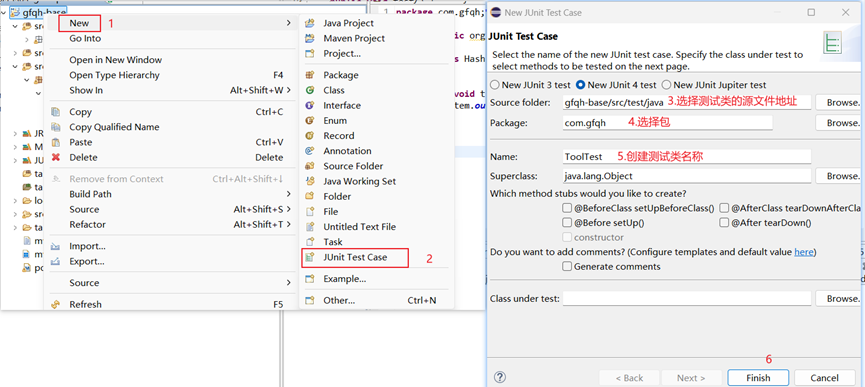Open the 'here' templates link
Screen dimensions: 865x387
coord(804,252)
